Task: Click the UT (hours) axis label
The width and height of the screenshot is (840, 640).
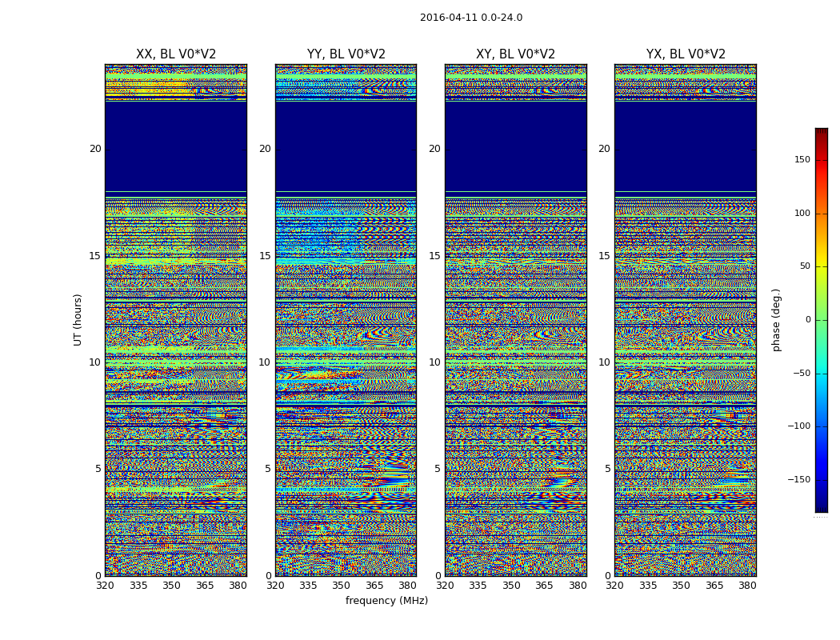Action: [x=78, y=320]
